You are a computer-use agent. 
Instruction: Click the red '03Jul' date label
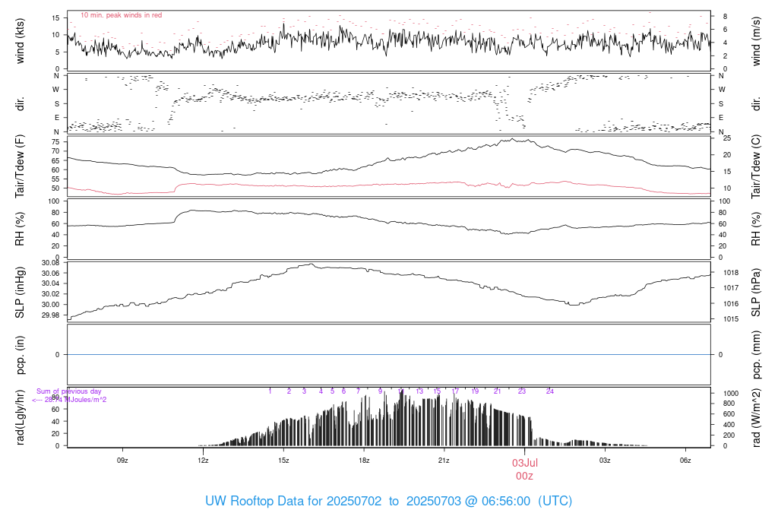525,463
